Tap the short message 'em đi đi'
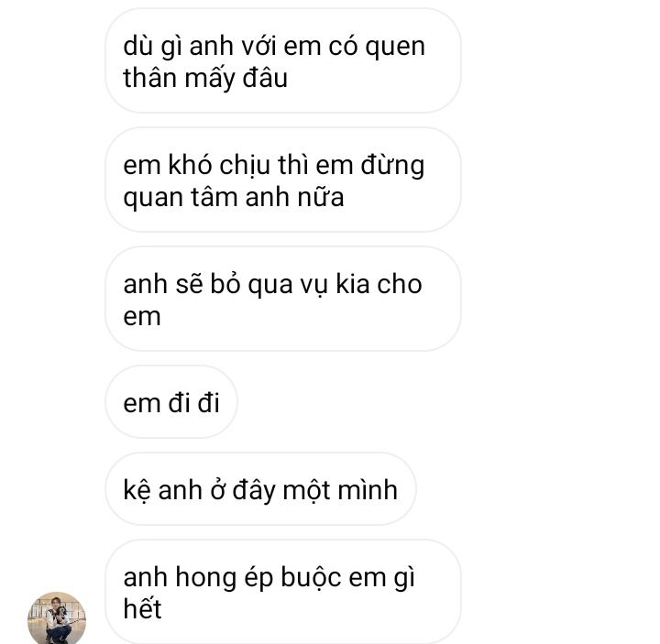The height and width of the screenshot is (644, 660). coord(171,402)
